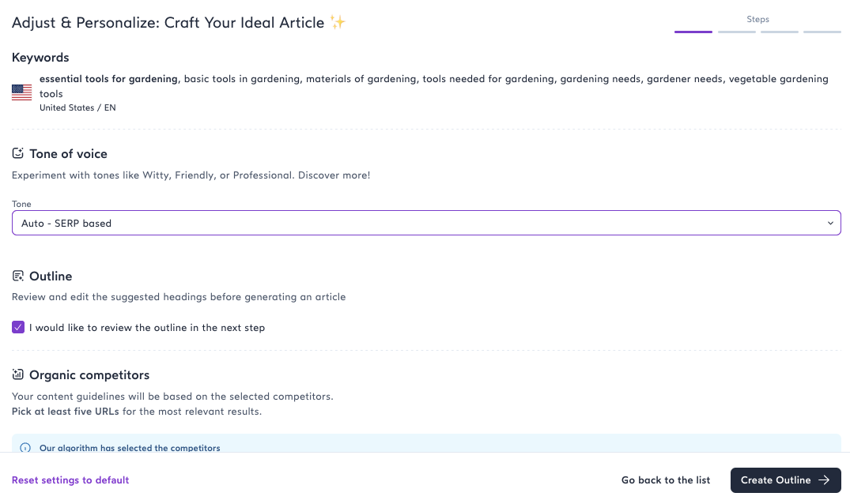
Task: Jump to the second step indicator bar
Action: tap(736, 32)
